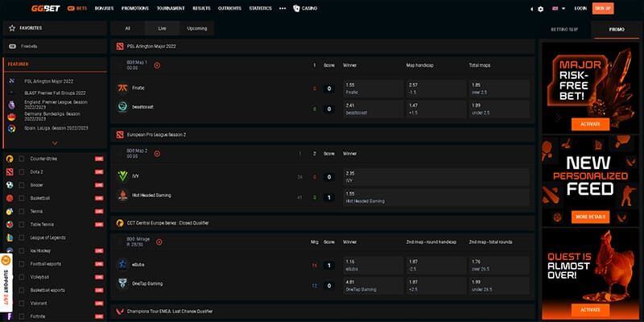Open the language flag dropdown
This screenshot has width=644, height=322.
(558, 9)
